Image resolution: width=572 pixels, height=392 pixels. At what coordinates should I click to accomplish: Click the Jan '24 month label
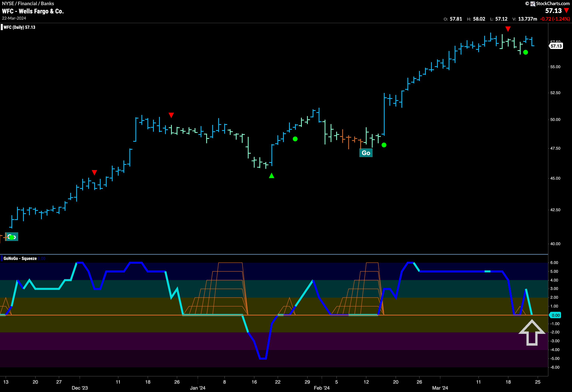tap(198, 388)
